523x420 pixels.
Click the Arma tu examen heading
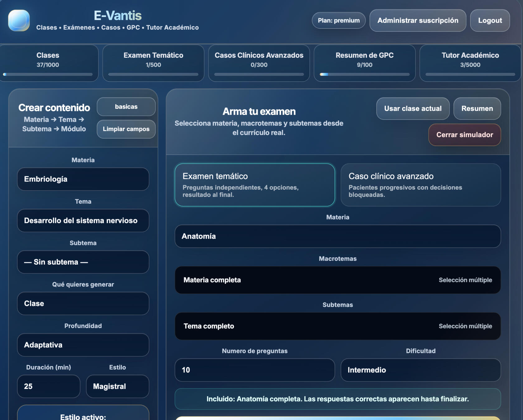point(259,111)
